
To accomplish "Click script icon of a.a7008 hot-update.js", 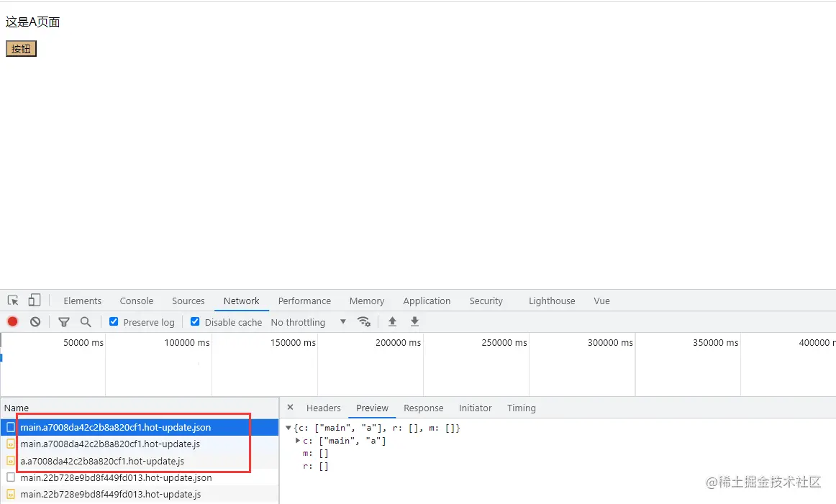I will tap(11, 461).
